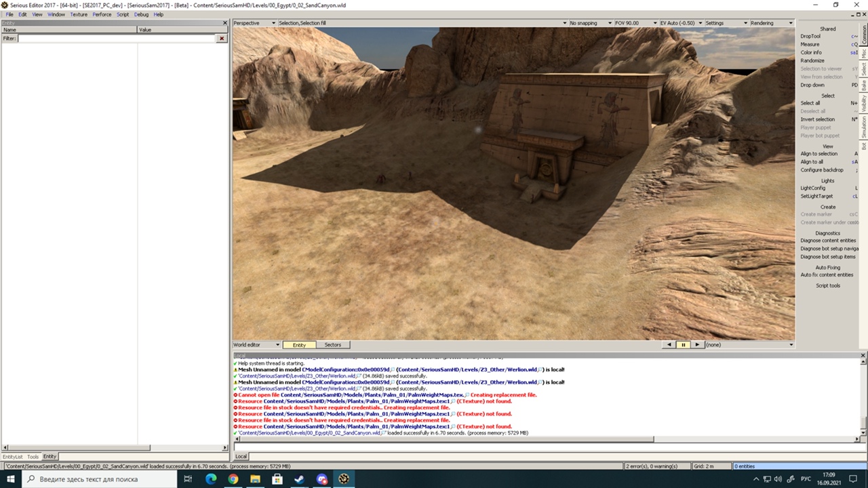Open the EV Auto exposure dropdown
Screen dimensions: 868x488
[x=681, y=23]
